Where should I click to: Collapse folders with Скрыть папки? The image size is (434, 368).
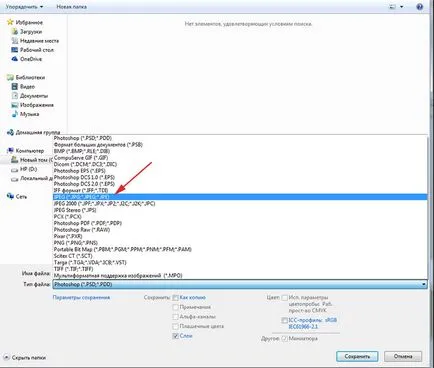tap(25, 357)
